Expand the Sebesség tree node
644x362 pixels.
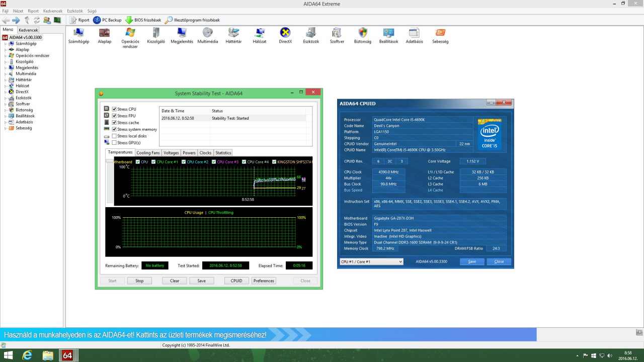pos(6,128)
